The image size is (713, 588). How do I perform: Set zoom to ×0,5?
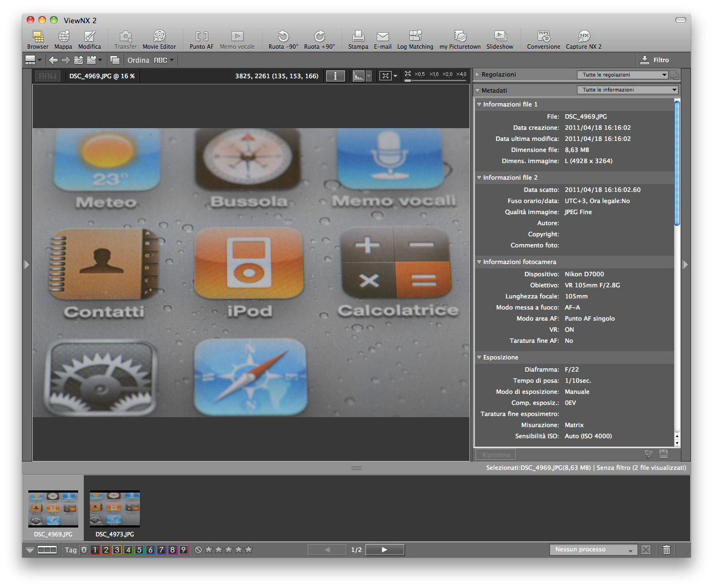(419, 74)
